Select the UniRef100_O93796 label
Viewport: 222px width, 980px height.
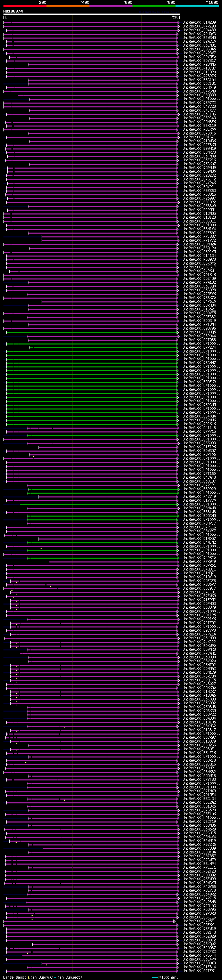pos(199,328)
